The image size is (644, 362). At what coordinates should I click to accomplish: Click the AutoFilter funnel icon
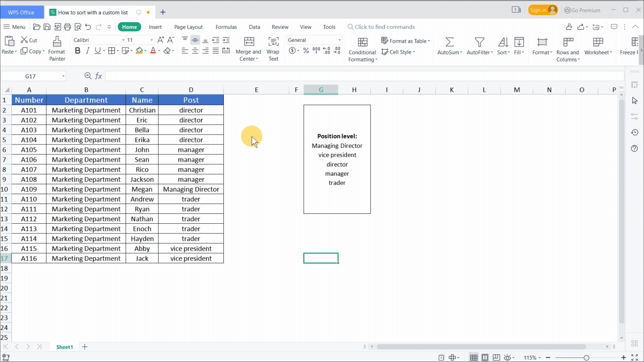click(x=479, y=42)
